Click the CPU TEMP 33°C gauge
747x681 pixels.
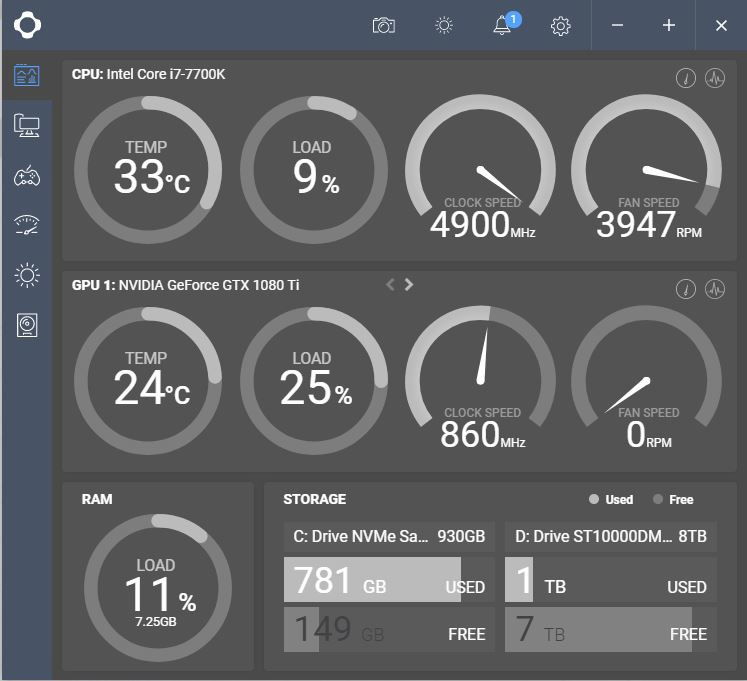click(148, 170)
